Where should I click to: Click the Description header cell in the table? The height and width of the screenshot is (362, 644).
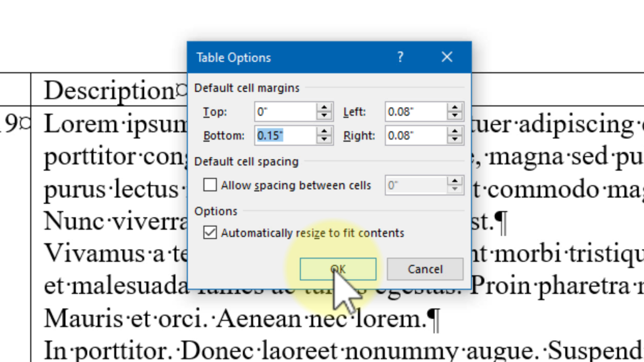(x=110, y=90)
